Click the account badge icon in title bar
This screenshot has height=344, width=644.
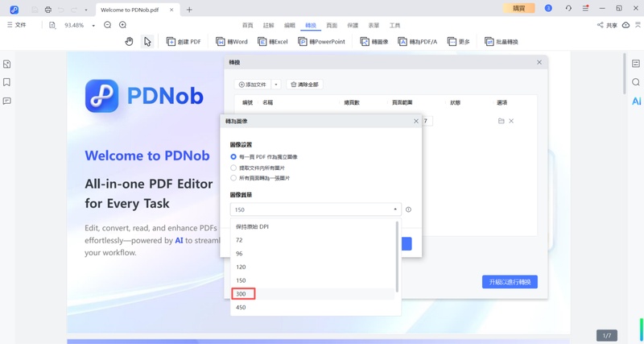(x=548, y=8)
